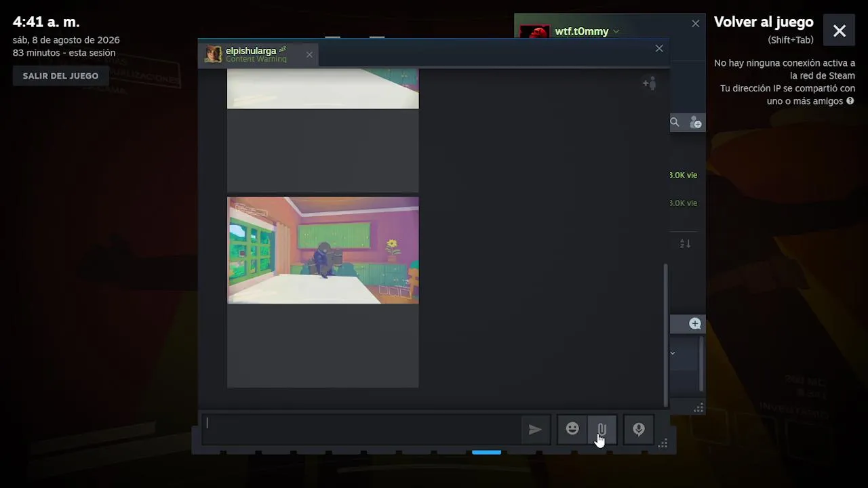Image resolution: width=868 pixels, height=488 pixels.
Task: Click the elpishularga avatar in chat tab
Action: [x=214, y=54]
